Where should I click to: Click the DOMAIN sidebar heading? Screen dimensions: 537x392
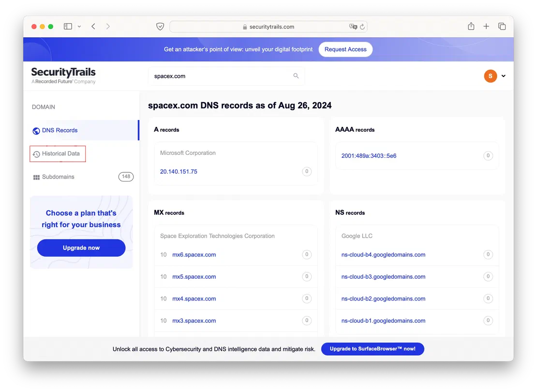pos(44,107)
